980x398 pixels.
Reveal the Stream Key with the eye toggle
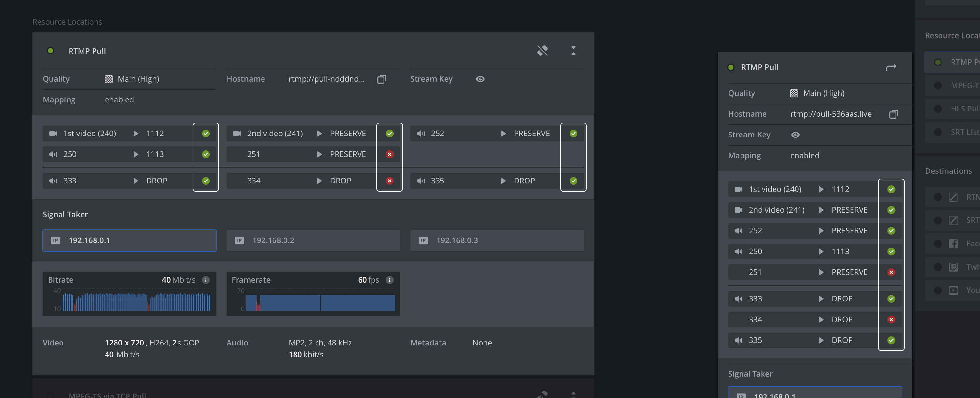pyautogui.click(x=481, y=79)
